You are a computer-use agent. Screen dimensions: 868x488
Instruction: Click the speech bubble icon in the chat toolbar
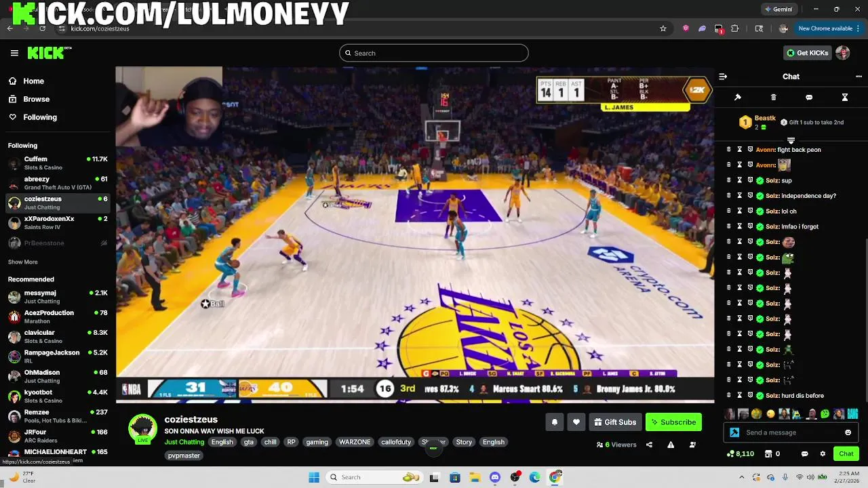(809, 98)
